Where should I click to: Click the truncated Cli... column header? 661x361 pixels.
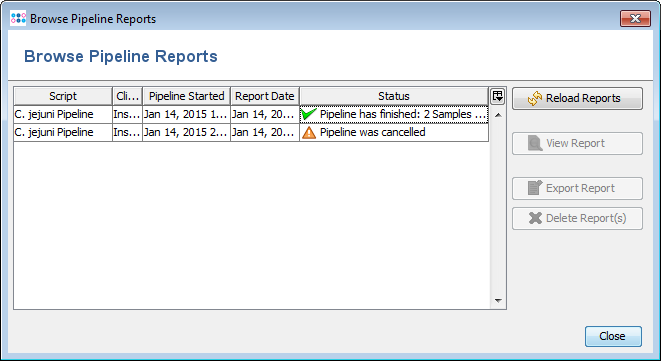[x=127, y=96]
